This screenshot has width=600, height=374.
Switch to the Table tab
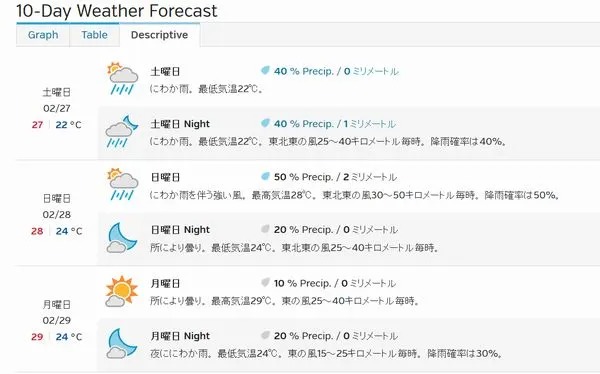[94, 35]
